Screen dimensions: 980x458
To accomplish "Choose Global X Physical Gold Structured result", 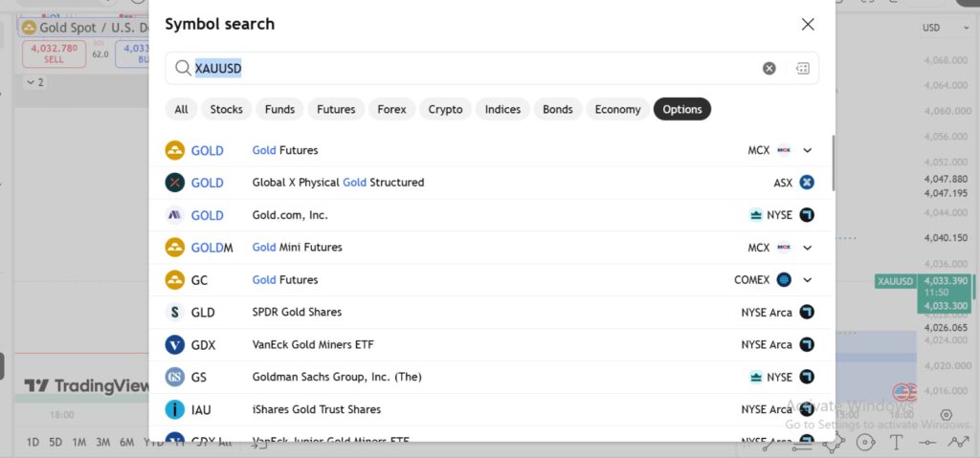I will pos(491,183).
